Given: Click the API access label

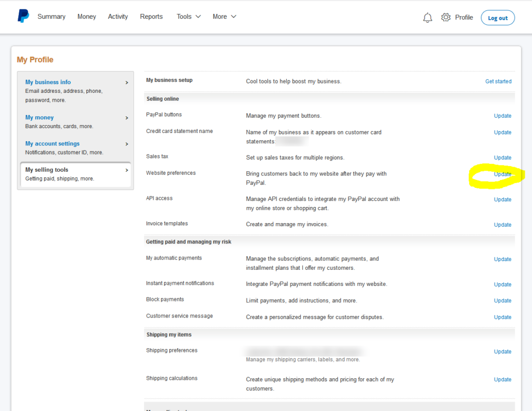Looking at the screenshot, I should click(x=159, y=198).
